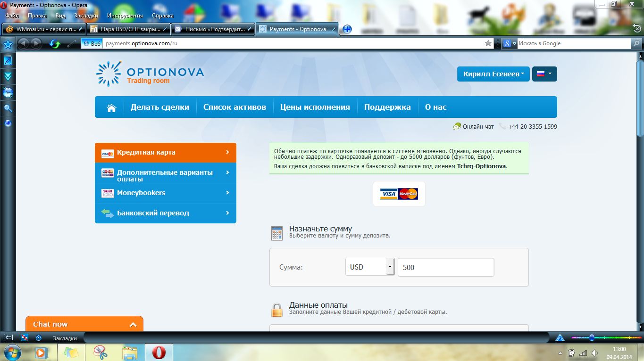
Task: Open Справка menu
Action: [163, 16]
